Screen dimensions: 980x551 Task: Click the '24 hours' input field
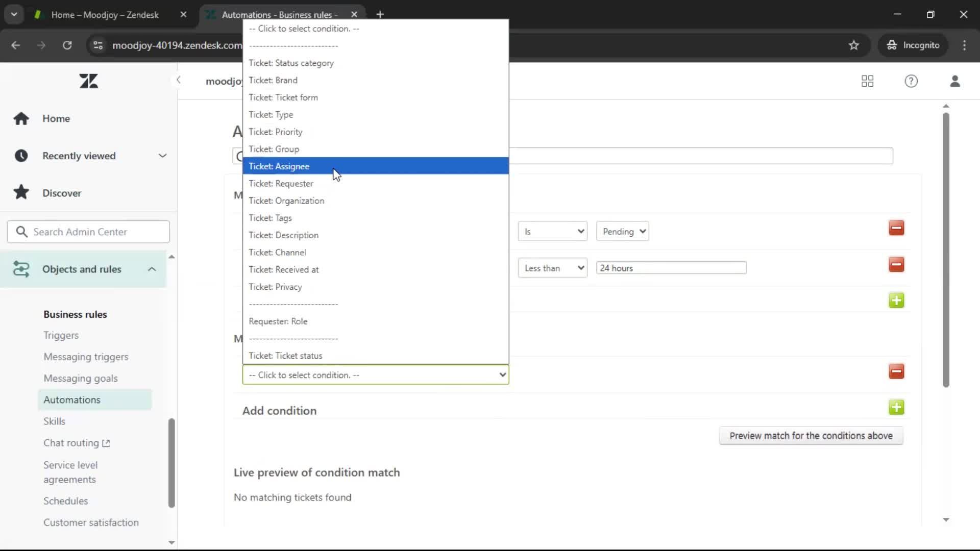[x=671, y=268]
